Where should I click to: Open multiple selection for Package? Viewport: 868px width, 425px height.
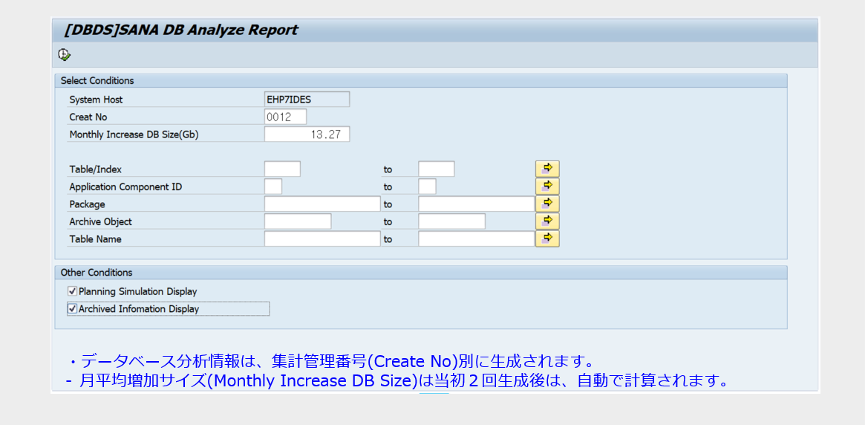pyautogui.click(x=547, y=204)
